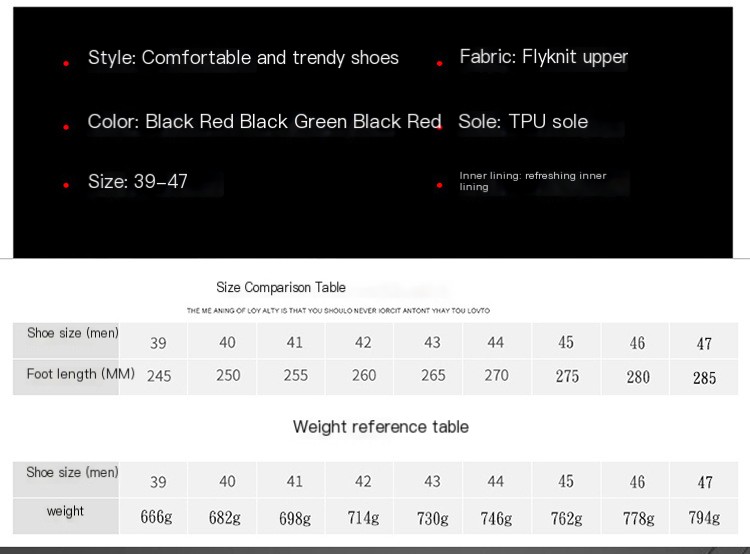Image resolution: width=750 pixels, height=554 pixels.
Task: Select the 794g weight cell
Action: [x=704, y=518]
